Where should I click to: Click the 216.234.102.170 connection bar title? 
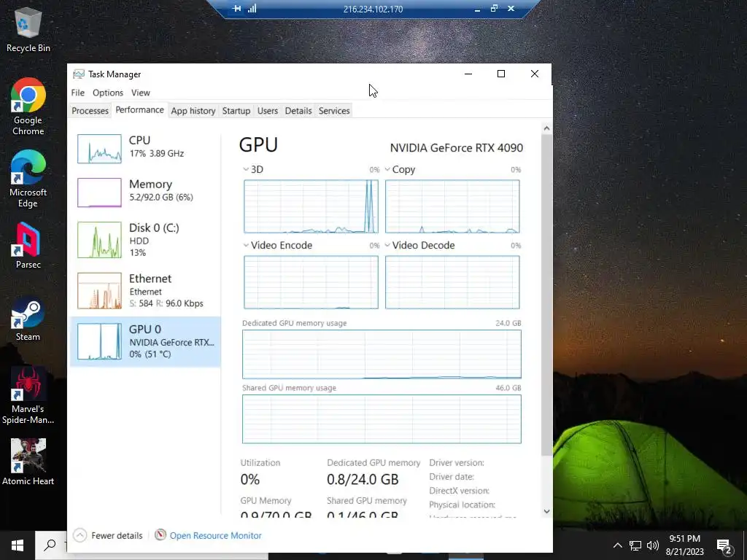point(373,9)
